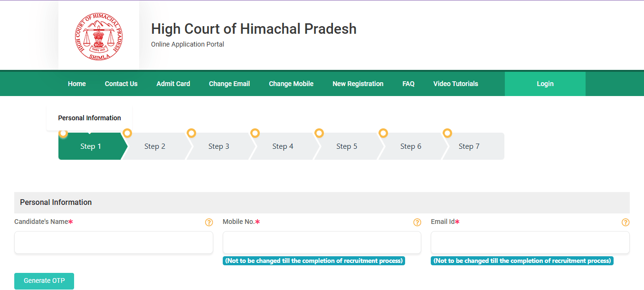The height and width of the screenshot is (290, 644).
Task: Click the yellow circle marker above Step 2
Action: 127,133
